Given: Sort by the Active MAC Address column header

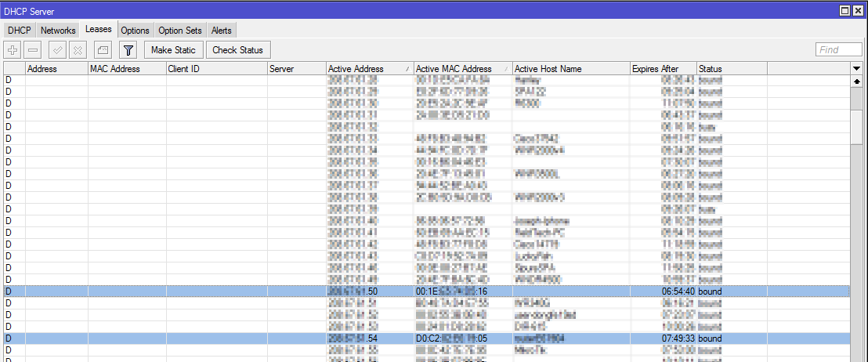Looking at the screenshot, I should click(463, 69).
